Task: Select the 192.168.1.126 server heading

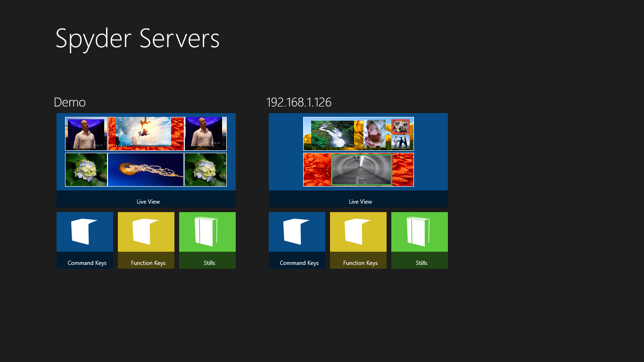Action: pyautogui.click(x=299, y=102)
